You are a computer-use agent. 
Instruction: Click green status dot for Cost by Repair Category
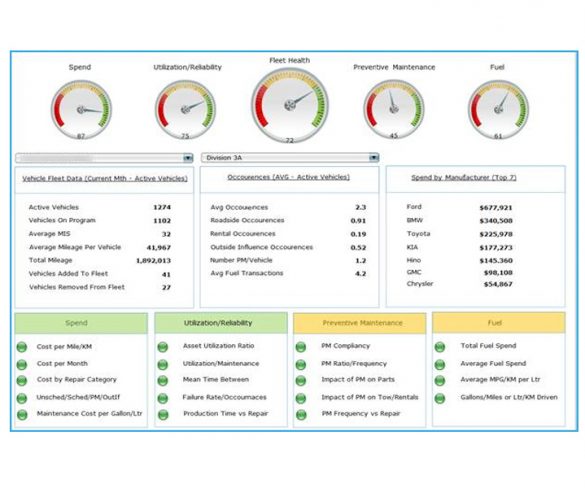pos(22,380)
